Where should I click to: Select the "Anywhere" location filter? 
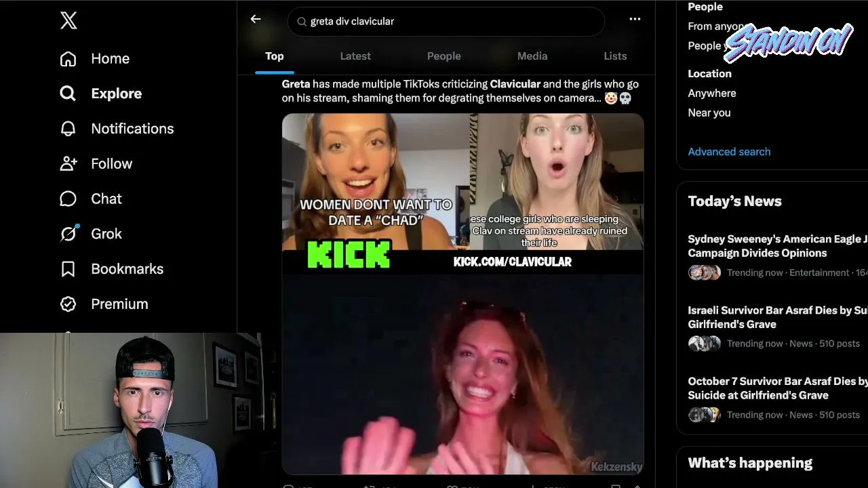(712, 94)
